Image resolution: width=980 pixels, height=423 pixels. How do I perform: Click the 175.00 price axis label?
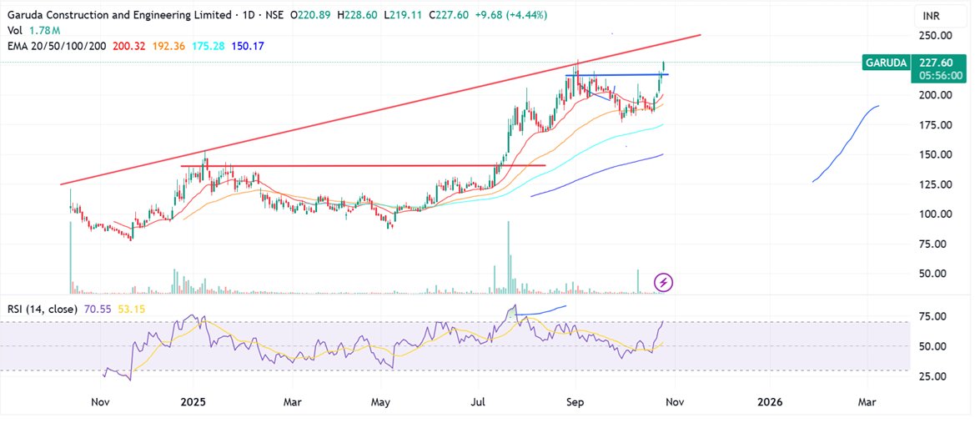pyautogui.click(x=934, y=125)
